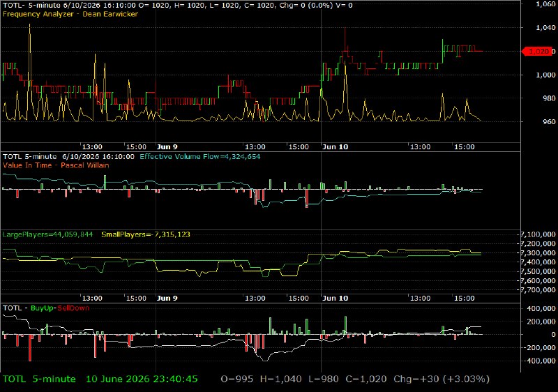Click 7,100,000 on players axis
The width and height of the screenshot is (558, 392).
point(538,234)
